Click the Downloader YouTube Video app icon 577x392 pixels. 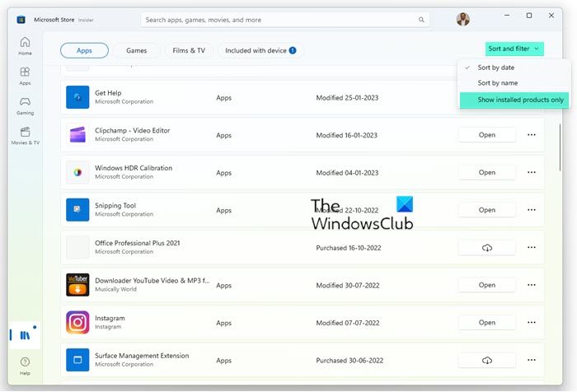click(77, 285)
